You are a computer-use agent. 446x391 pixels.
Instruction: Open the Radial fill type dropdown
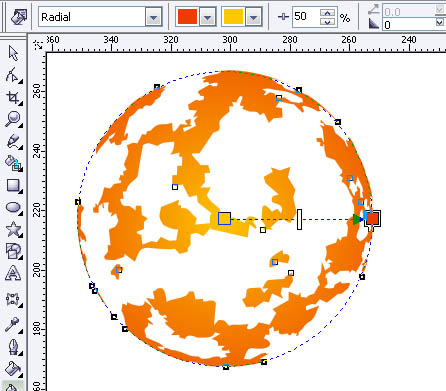coord(154,17)
